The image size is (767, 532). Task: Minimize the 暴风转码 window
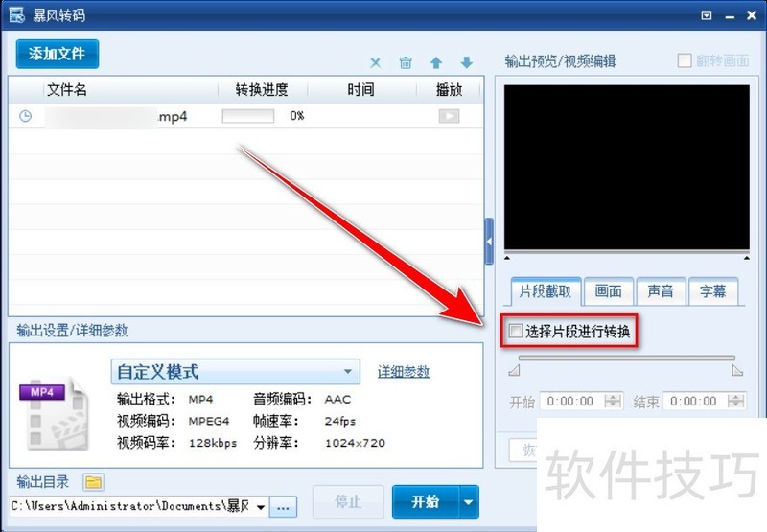pyautogui.click(x=730, y=16)
